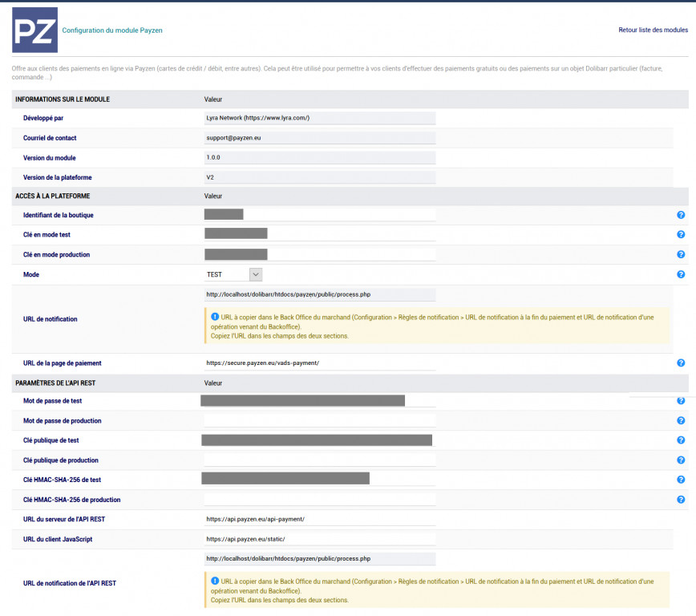Focus the Clé en mode test field
The width and height of the screenshot is (696, 616).
320,234
